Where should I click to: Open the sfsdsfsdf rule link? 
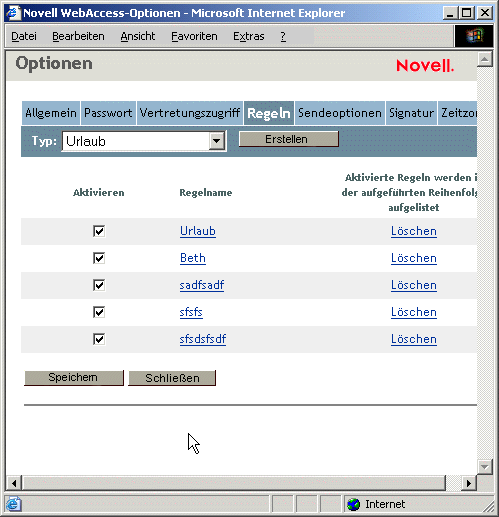click(203, 339)
